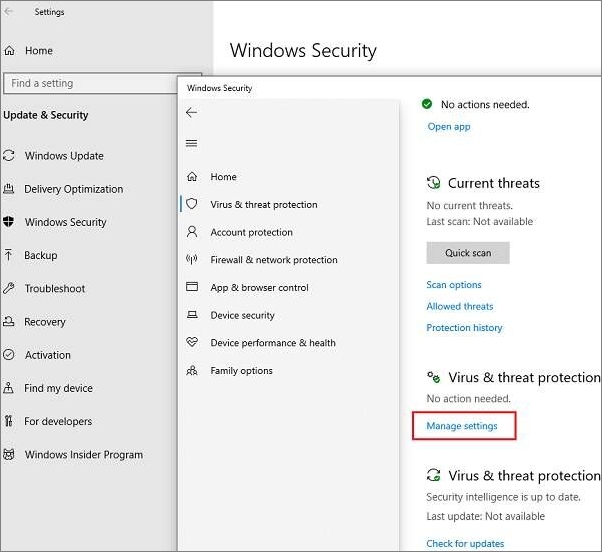Click the Open app link
The width and height of the screenshot is (602, 552).
449,127
